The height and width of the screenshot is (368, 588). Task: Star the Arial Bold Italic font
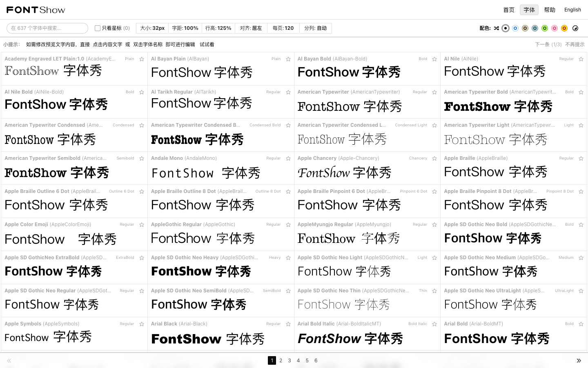(434, 324)
